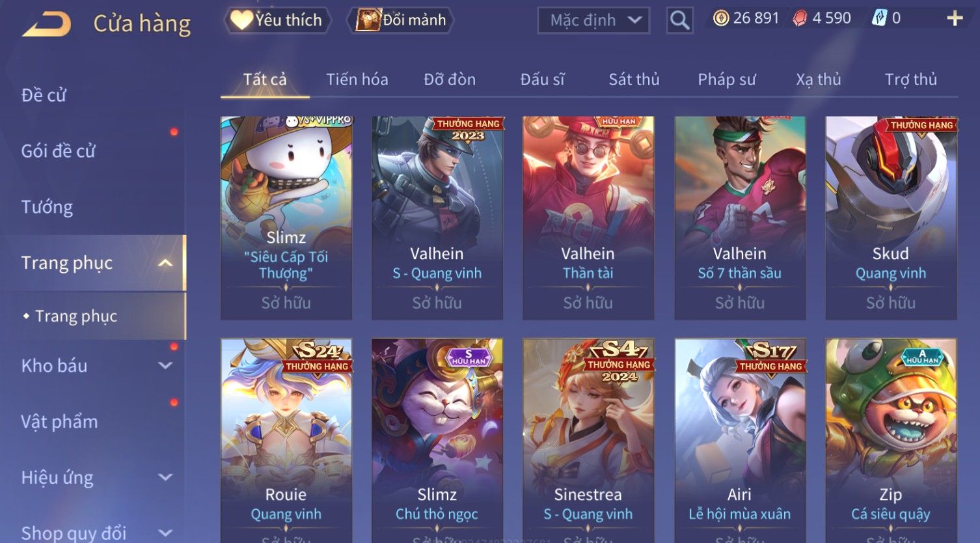Expand the Hiệu ứng sidebar section
Image resolution: width=980 pixels, height=543 pixels.
click(x=165, y=478)
